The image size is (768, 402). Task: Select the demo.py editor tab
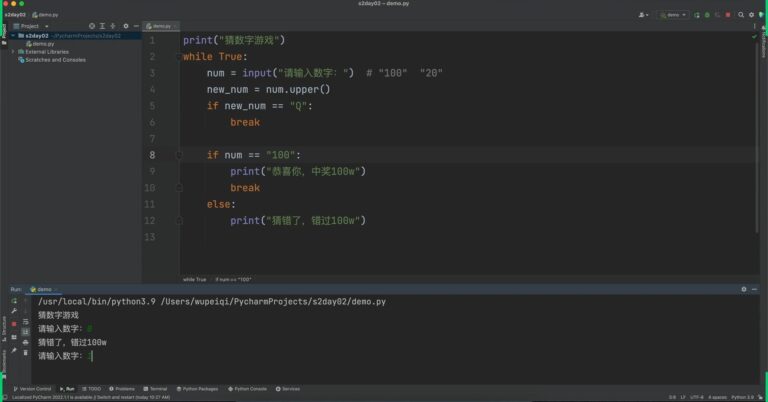pos(161,26)
